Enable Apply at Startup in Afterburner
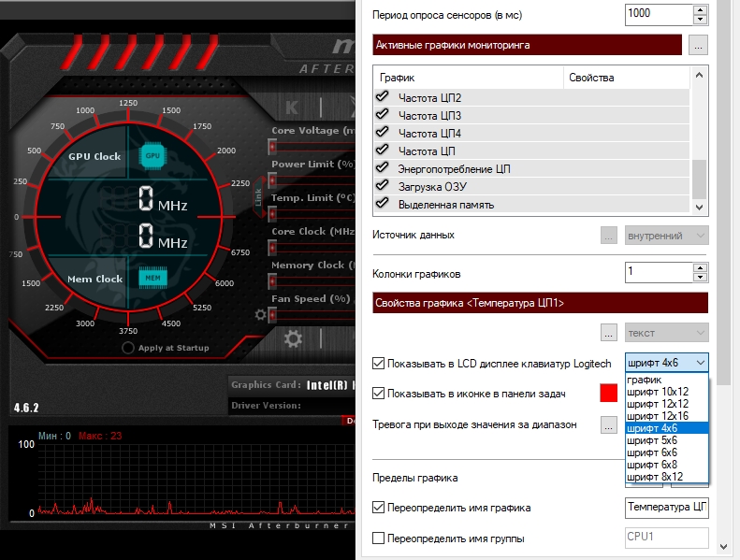The height and width of the screenshot is (560, 740). tap(128, 348)
